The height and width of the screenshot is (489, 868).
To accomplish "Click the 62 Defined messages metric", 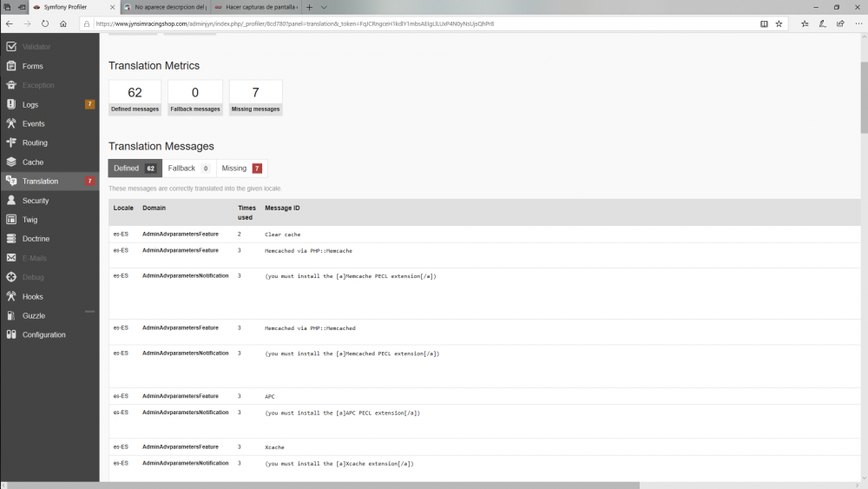I will [135, 97].
